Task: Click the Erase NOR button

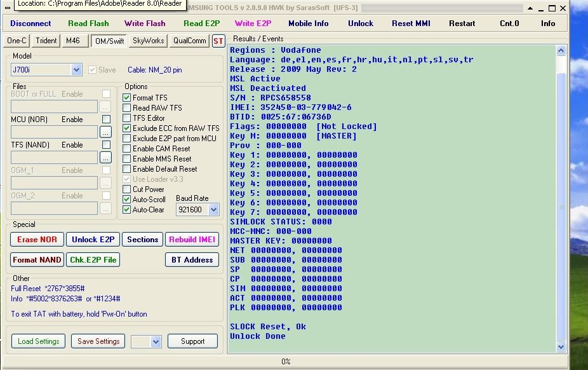Action: coord(37,240)
